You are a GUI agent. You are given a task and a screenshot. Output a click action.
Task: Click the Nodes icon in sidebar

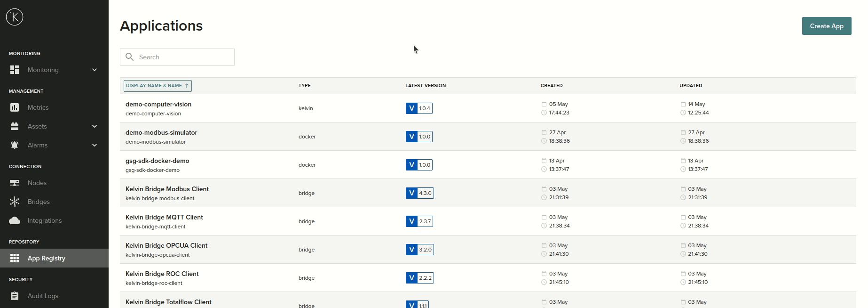tap(15, 183)
